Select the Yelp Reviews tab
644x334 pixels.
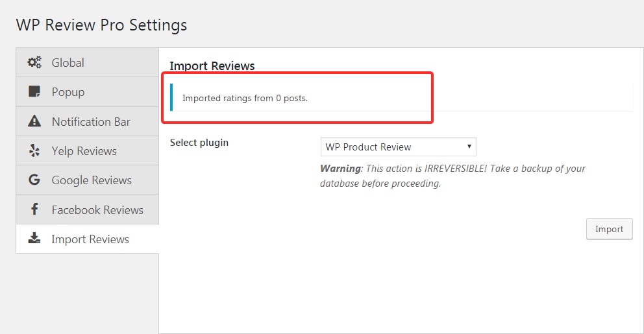point(87,151)
